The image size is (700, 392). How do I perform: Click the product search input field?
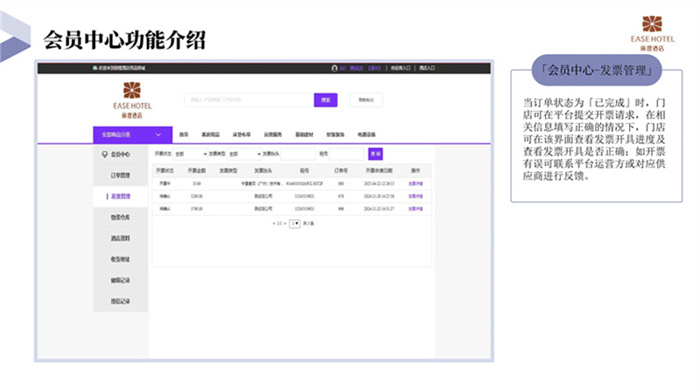(249, 100)
